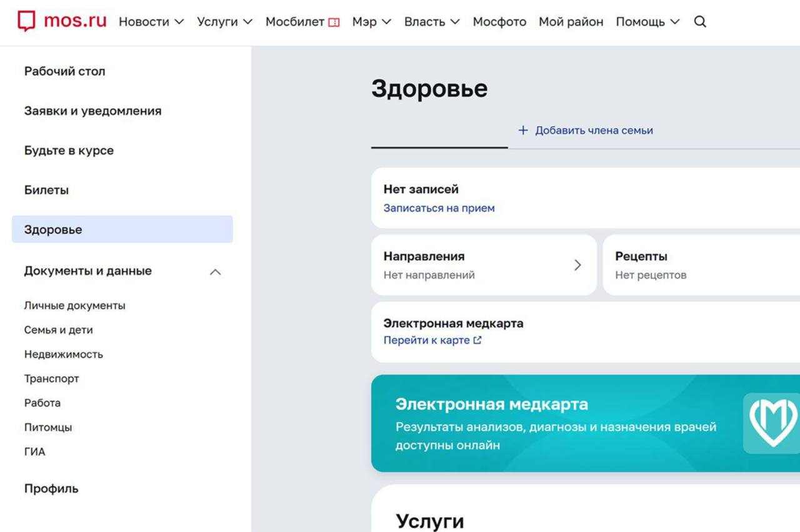This screenshot has width=800, height=532.
Task: Click external link icon beside Перейти к карте
Action: coord(477,340)
